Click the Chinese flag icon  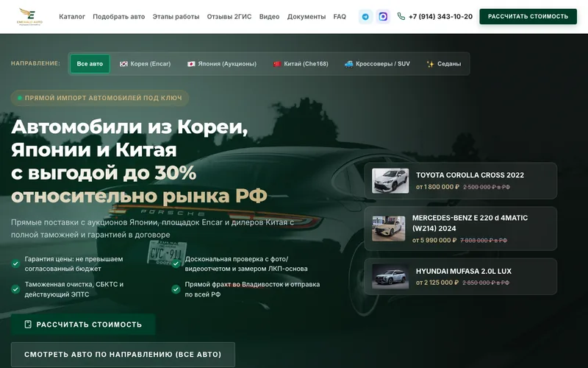click(x=277, y=64)
